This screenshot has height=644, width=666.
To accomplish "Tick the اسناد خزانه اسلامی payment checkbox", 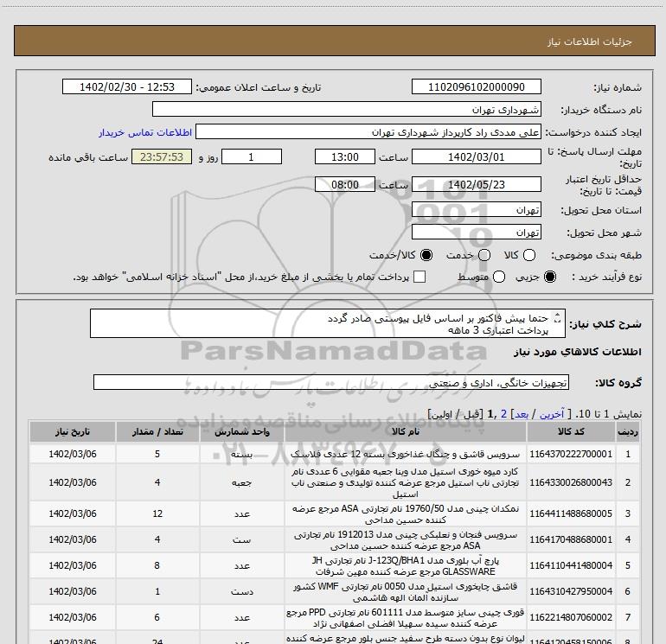I will click(419, 277).
